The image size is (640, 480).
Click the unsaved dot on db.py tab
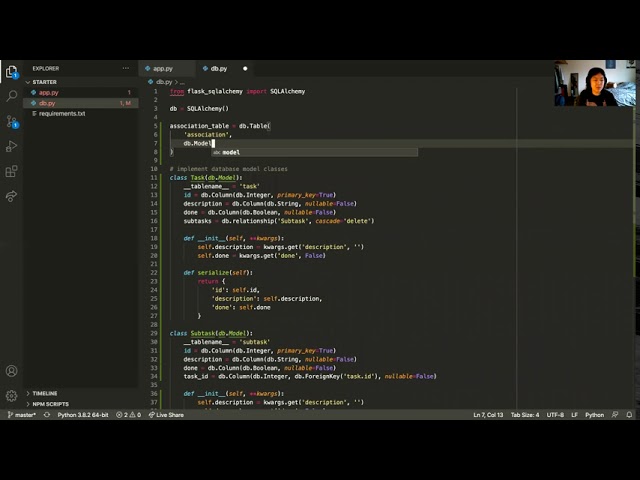[x=245, y=69]
